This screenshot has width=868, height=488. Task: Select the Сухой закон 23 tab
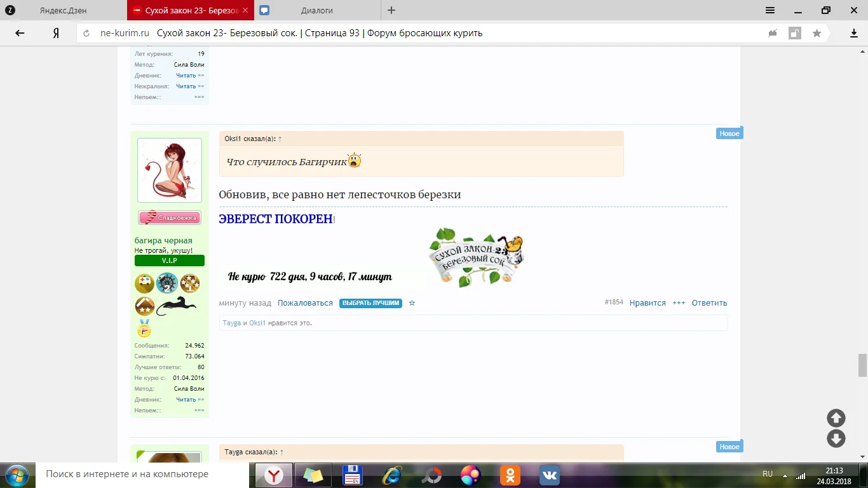191,10
